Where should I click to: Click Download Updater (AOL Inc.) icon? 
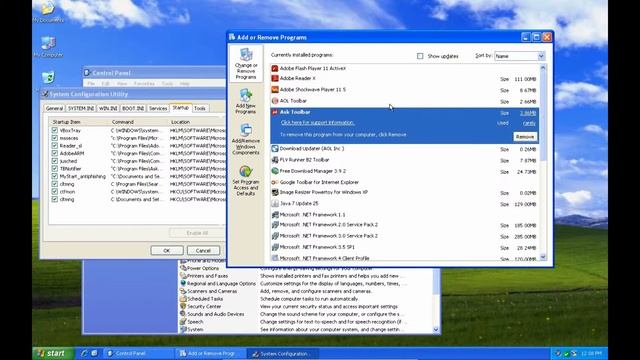point(275,149)
